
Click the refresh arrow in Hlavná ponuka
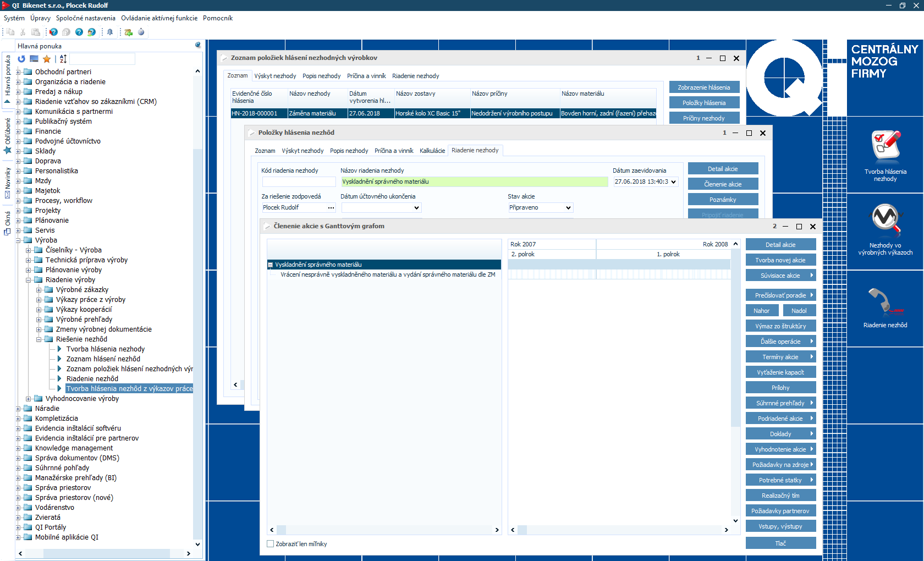[x=21, y=59]
